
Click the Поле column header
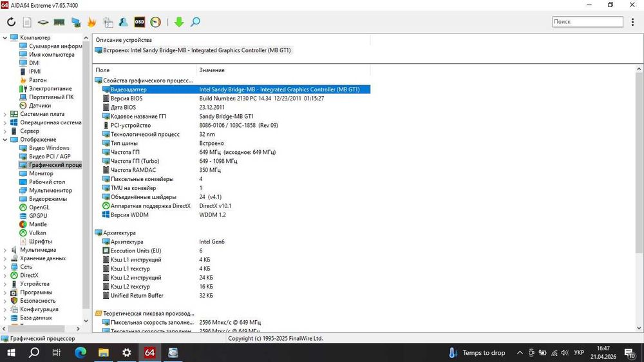[144, 70]
